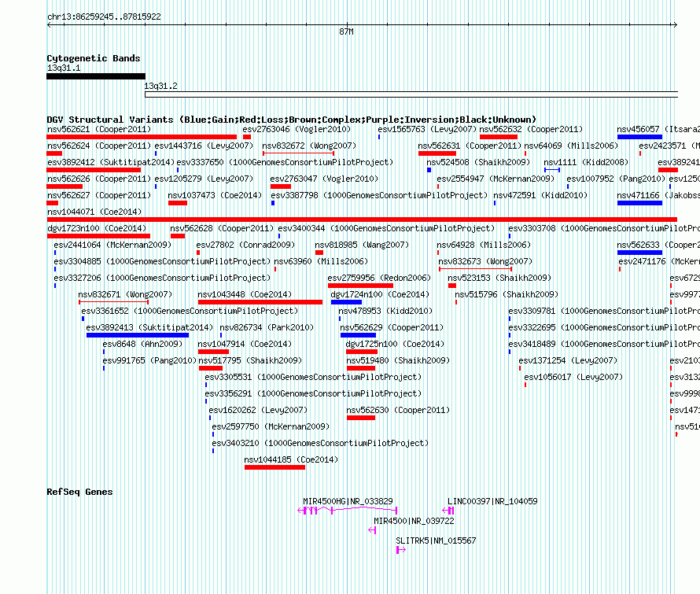Open SLITRK5|NM_015567 gene label
The height and width of the screenshot is (594, 700).
pyautogui.click(x=436, y=541)
